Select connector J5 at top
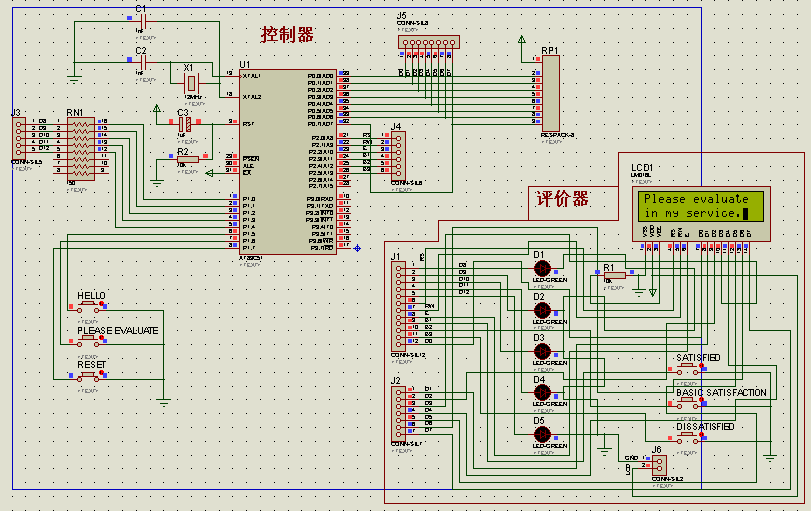The width and height of the screenshot is (811, 511). click(429, 42)
